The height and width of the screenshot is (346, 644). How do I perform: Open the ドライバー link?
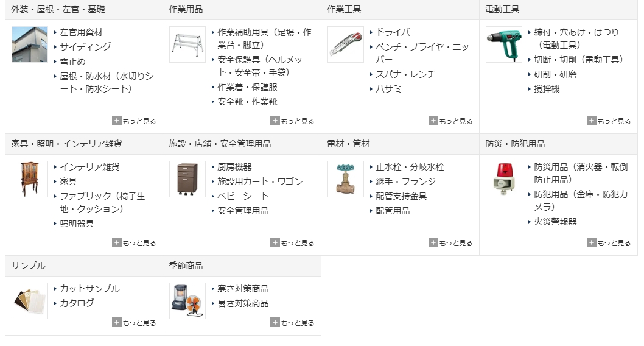tap(397, 32)
